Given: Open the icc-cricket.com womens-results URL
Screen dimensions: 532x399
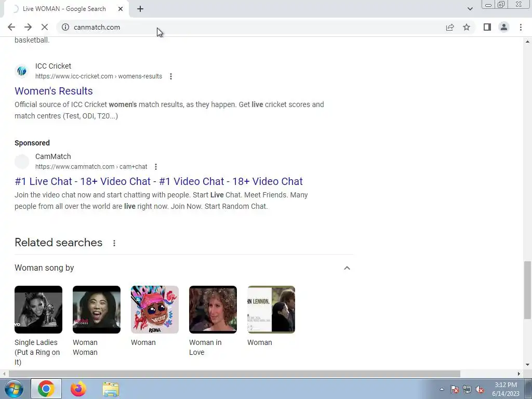Looking at the screenshot, I should pos(99,76).
